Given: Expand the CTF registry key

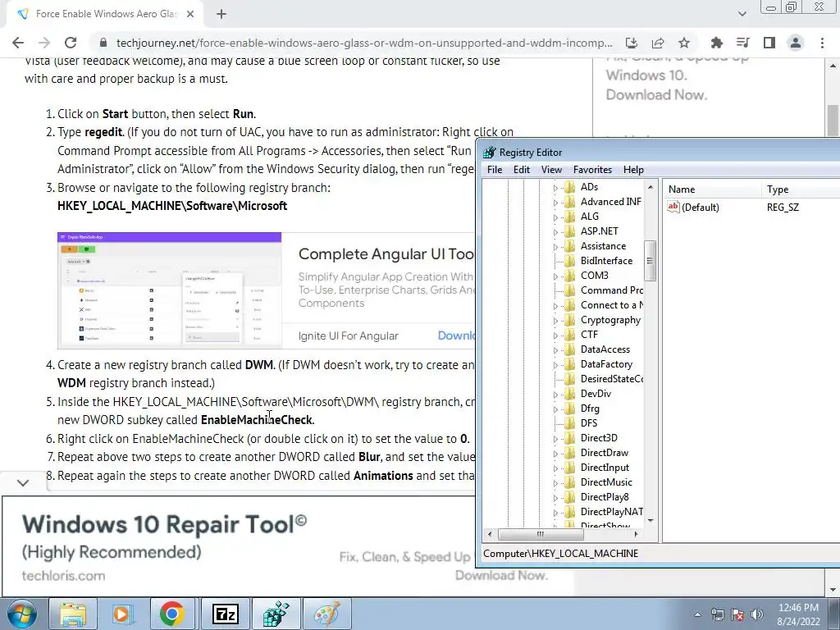Looking at the screenshot, I should click(555, 336).
